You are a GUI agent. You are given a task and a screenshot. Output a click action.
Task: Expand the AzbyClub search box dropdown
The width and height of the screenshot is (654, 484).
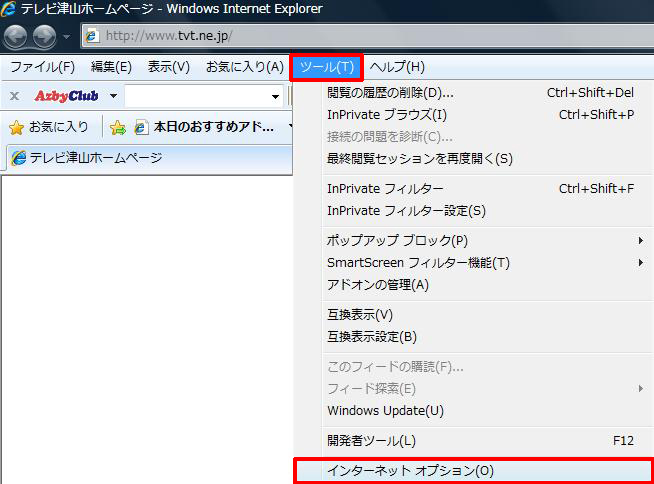click(x=275, y=97)
